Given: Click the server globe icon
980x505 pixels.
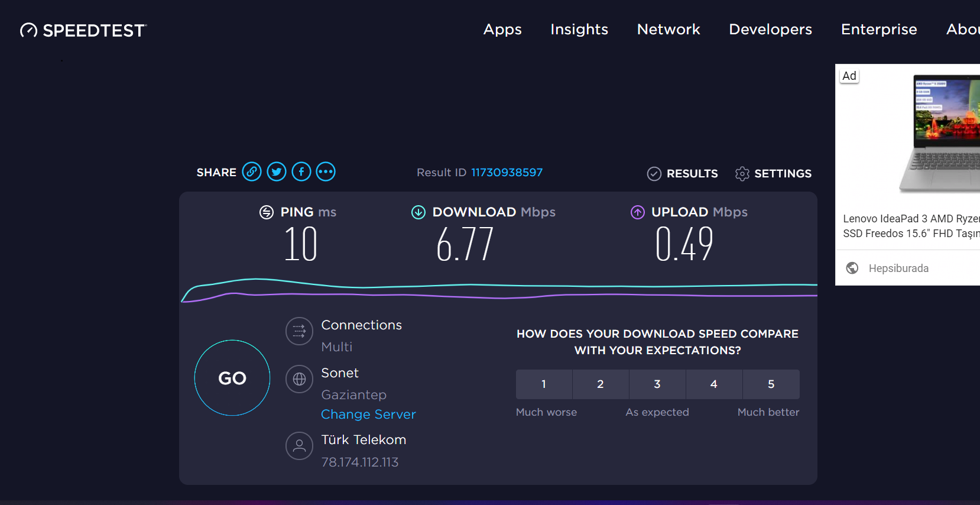Looking at the screenshot, I should point(300,379).
